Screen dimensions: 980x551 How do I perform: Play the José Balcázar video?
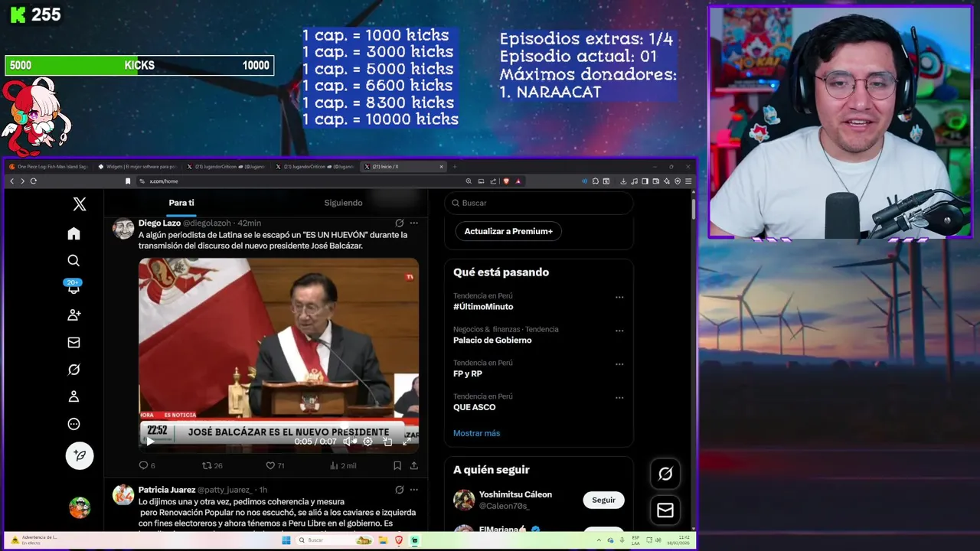pyautogui.click(x=150, y=441)
